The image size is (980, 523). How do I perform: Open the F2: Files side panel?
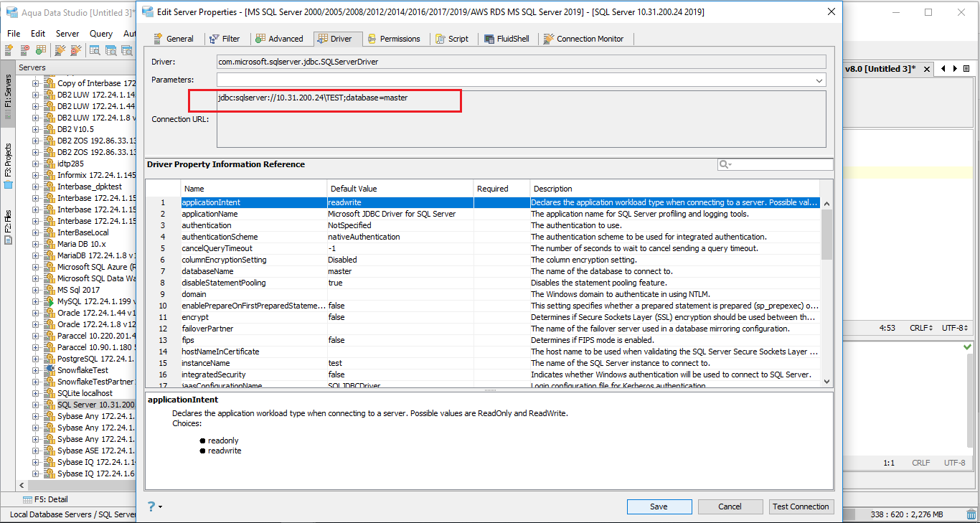point(8,226)
